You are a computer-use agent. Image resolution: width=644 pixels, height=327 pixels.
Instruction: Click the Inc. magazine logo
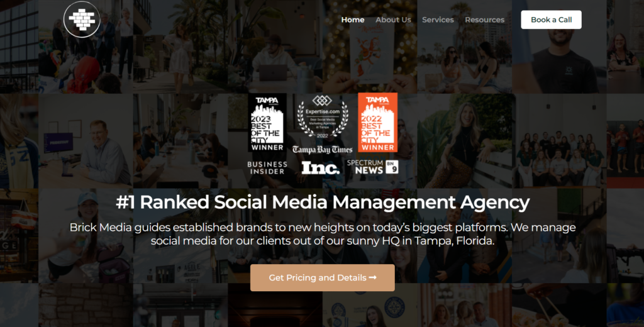[x=320, y=168]
